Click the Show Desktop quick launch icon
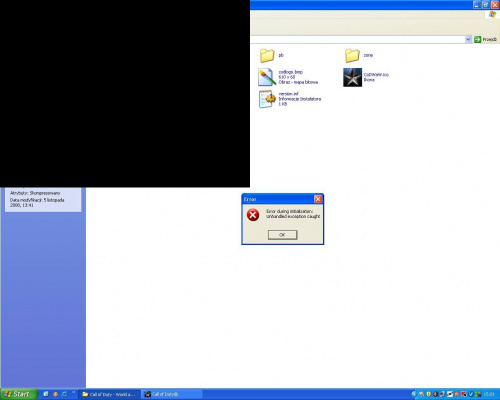Viewport: 500px width, 400px height. coord(46,394)
